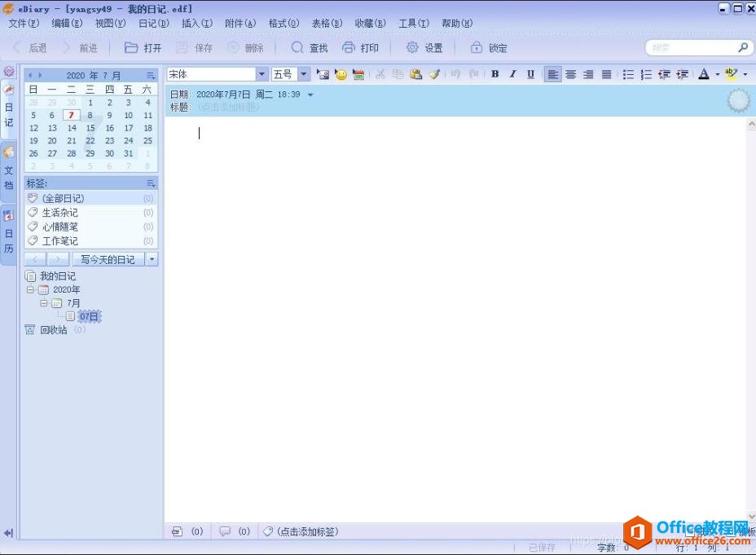Click the 写今天的日记 button
This screenshot has width=756, height=555.
[108, 259]
